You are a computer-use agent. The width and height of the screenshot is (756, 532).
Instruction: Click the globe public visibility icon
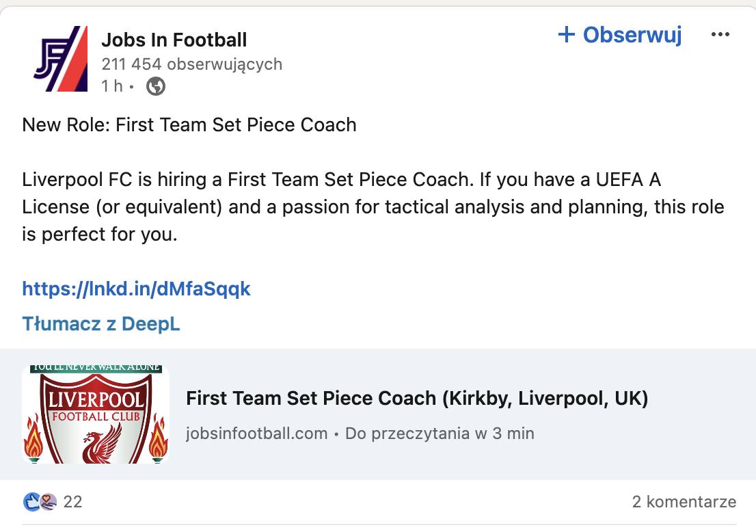[x=156, y=86]
